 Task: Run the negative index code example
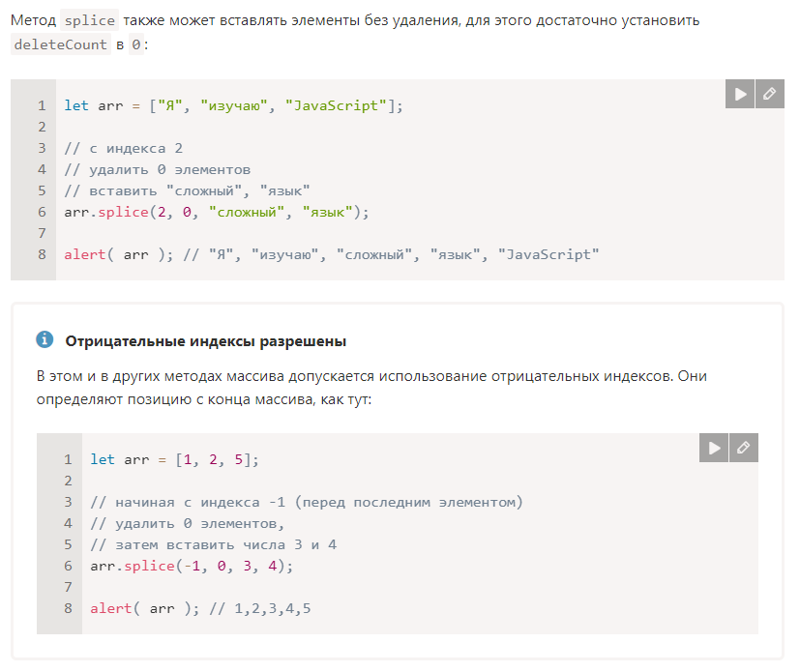pyautogui.click(x=714, y=448)
